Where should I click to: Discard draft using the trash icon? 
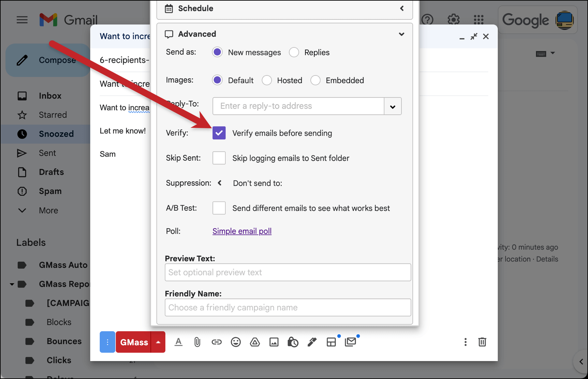coord(482,342)
